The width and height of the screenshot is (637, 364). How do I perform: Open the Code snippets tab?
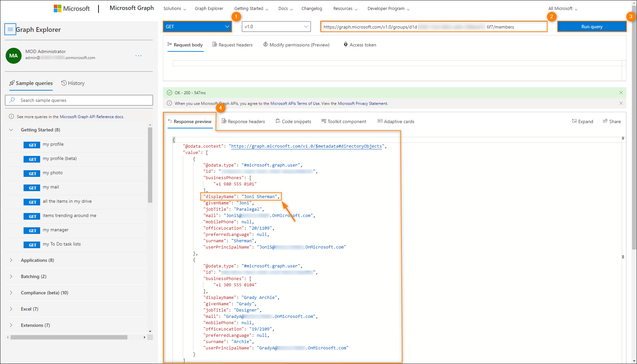point(293,121)
